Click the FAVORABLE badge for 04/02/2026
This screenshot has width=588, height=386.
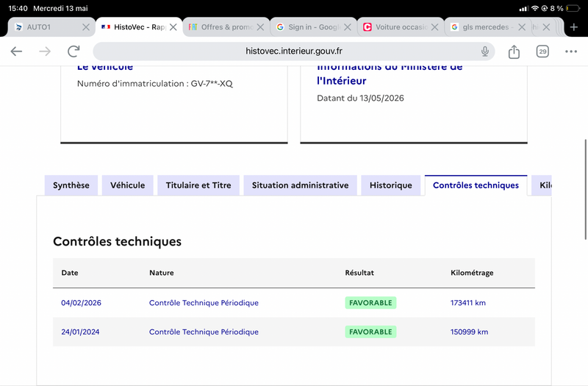point(370,303)
